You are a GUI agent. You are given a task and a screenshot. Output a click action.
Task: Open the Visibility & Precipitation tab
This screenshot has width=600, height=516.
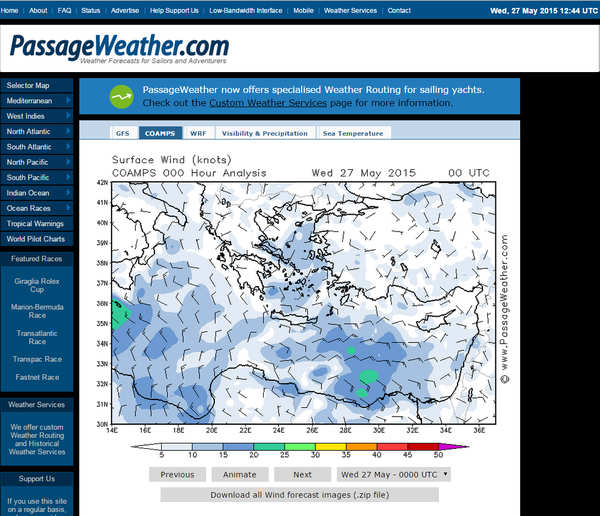click(265, 133)
